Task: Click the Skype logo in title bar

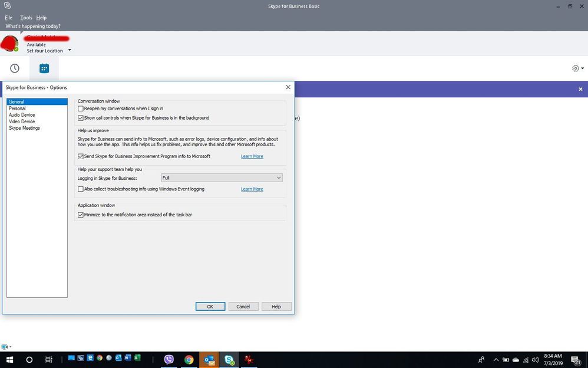Action: pos(7,6)
